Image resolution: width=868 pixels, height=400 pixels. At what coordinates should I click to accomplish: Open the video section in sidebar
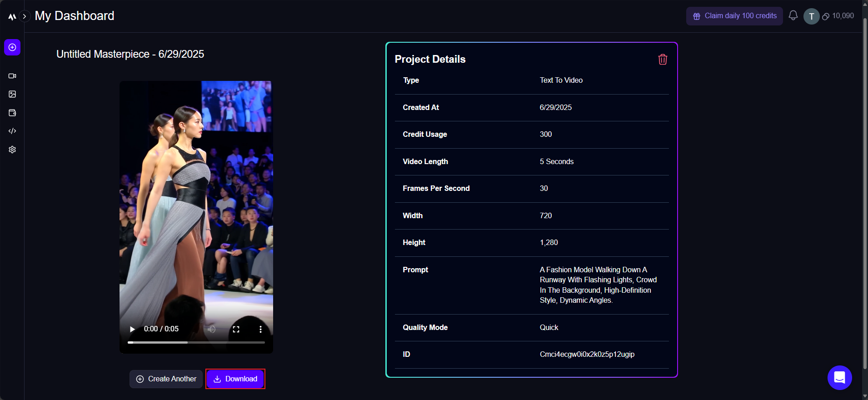(x=12, y=76)
